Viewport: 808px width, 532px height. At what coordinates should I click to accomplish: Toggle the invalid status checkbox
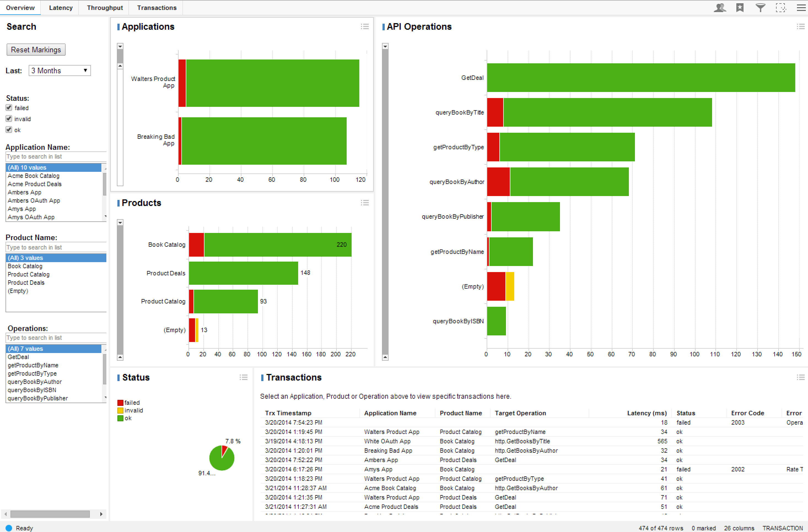[x=9, y=119]
